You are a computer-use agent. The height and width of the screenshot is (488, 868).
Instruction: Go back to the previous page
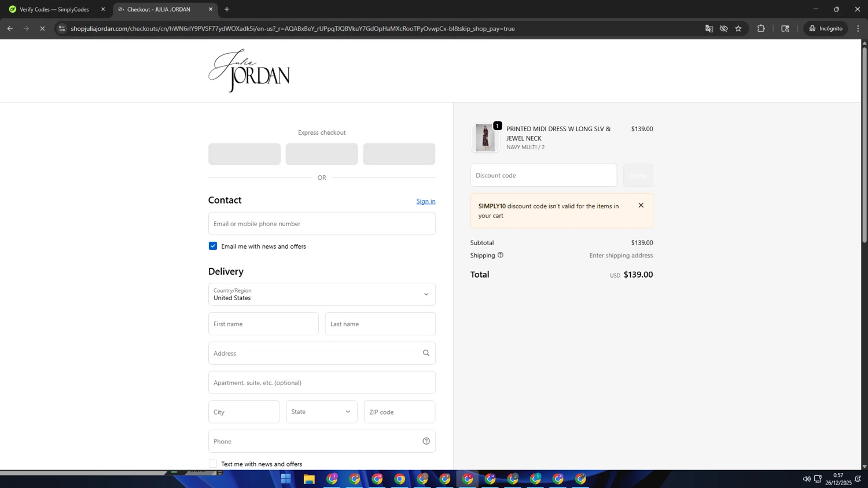(x=10, y=28)
